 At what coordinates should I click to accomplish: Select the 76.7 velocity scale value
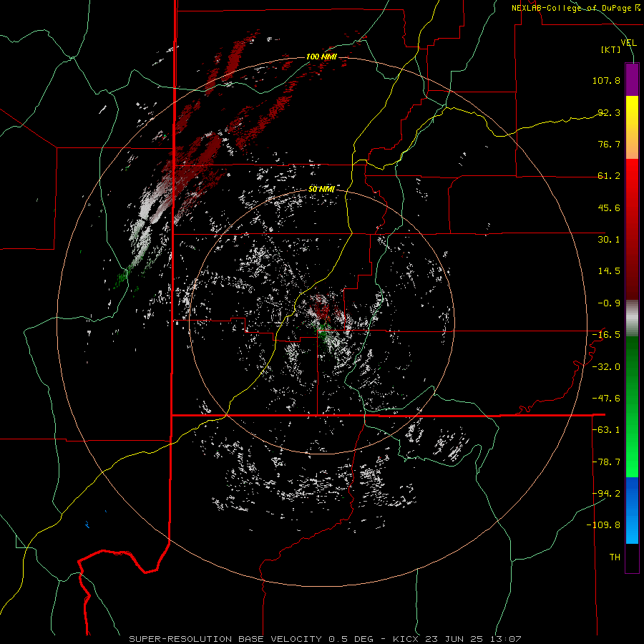tap(609, 144)
